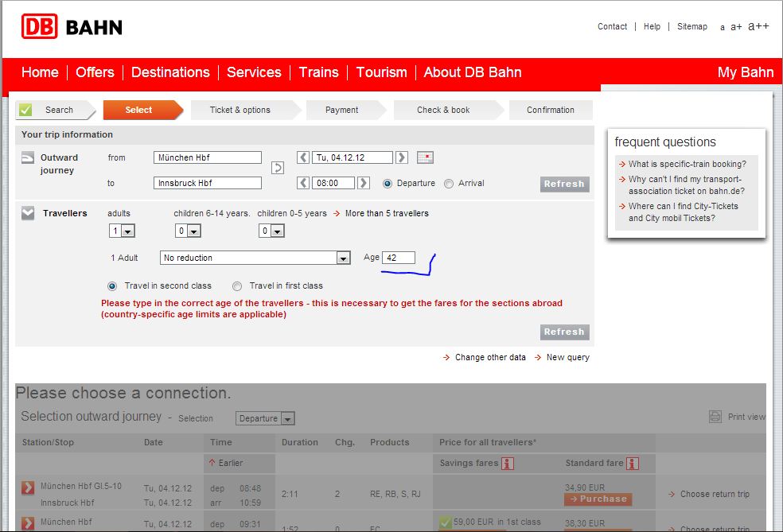This screenshot has width=783, height=532.
Task: Open the Offers menu
Action: tap(95, 72)
